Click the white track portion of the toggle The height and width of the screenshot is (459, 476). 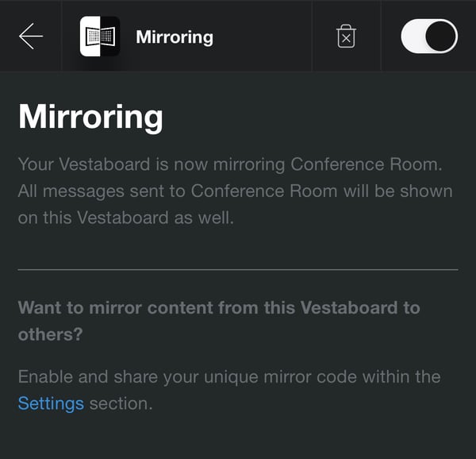click(x=413, y=37)
